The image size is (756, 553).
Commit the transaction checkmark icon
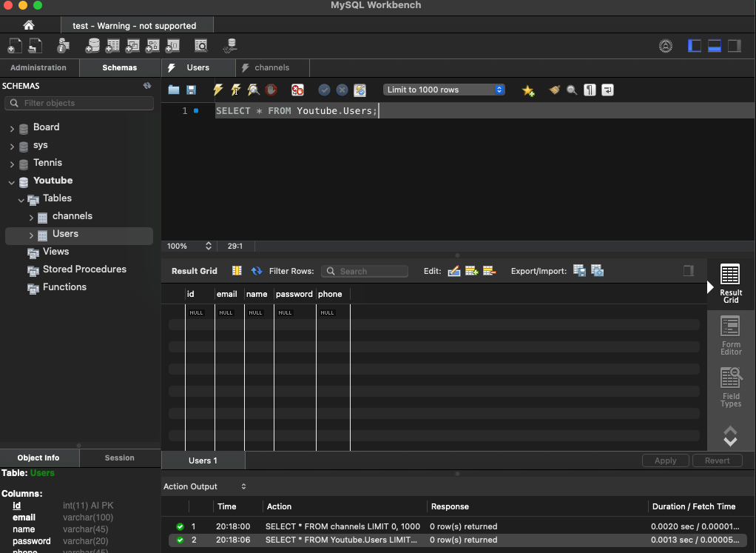tap(324, 90)
